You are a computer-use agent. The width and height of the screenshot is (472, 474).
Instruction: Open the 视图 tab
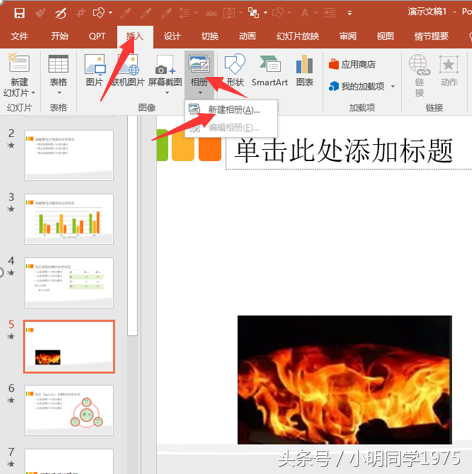coord(385,36)
